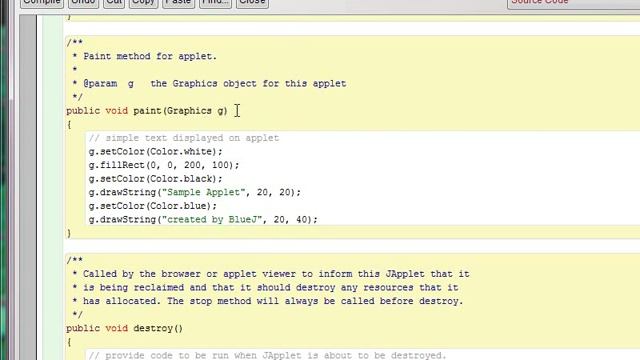Click the comment '* Paint method for applet.'
This screenshot has width=640, height=360.
coord(144,56)
